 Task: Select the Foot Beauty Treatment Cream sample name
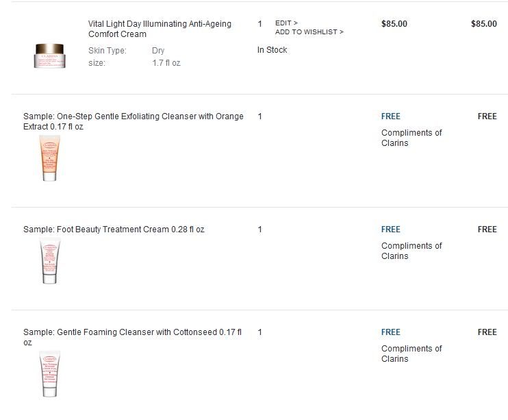(x=114, y=230)
